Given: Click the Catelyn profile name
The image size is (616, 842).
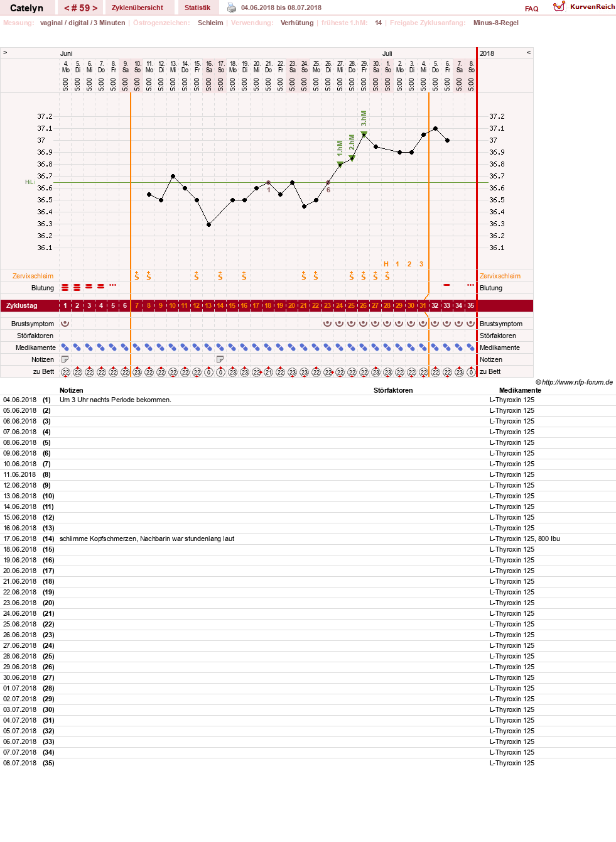Looking at the screenshot, I should (x=26, y=8).
